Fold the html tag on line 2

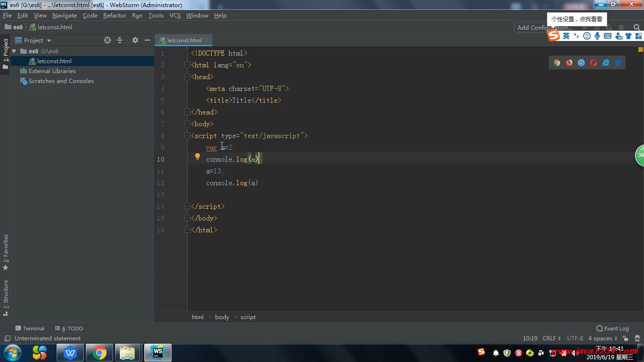tap(187, 65)
